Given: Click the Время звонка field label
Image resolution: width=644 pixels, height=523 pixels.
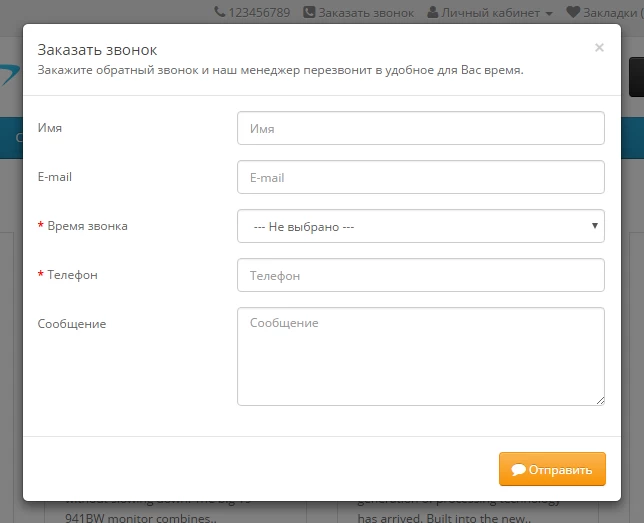Looking at the screenshot, I should 87,226.
